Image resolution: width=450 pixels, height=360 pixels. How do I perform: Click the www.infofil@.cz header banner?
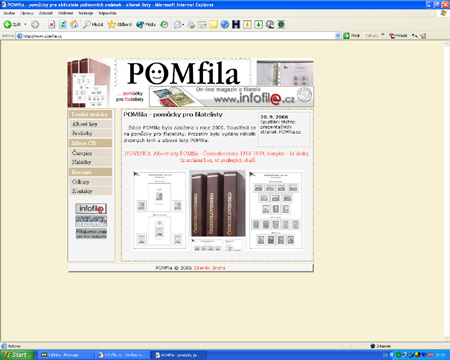[x=231, y=97]
